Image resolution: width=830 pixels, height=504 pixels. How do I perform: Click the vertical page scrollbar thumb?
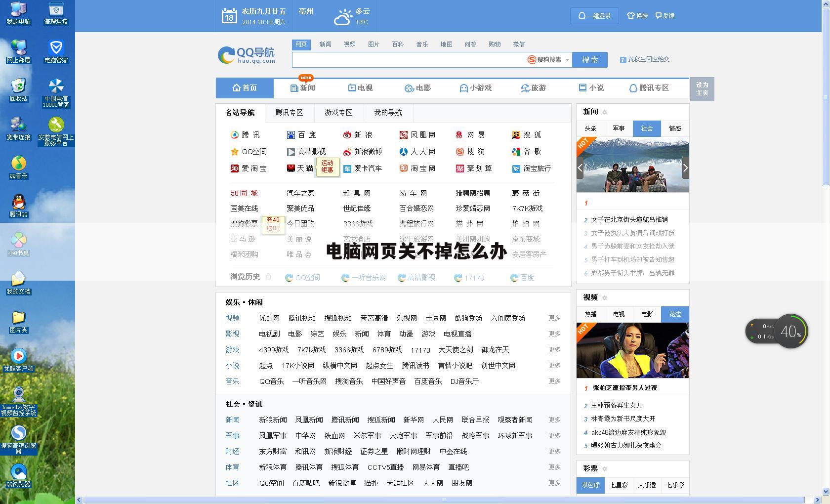[826, 97]
